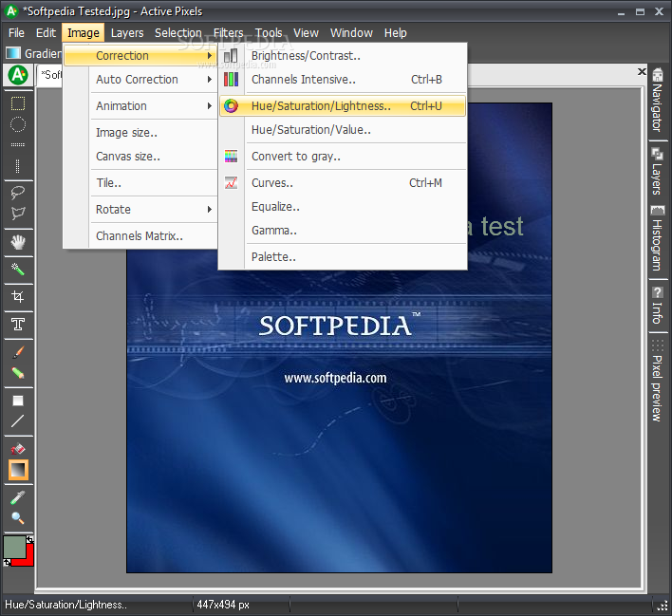Screen dimensions: 672x616
Task: Click the Hue/Saturation color wheel icon
Action: (231, 106)
